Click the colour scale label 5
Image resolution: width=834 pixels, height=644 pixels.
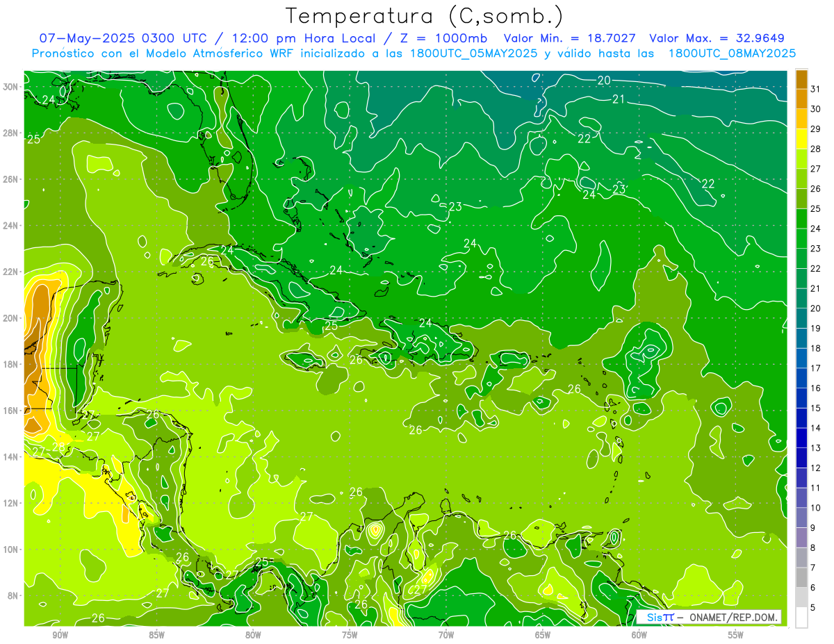click(x=814, y=607)
